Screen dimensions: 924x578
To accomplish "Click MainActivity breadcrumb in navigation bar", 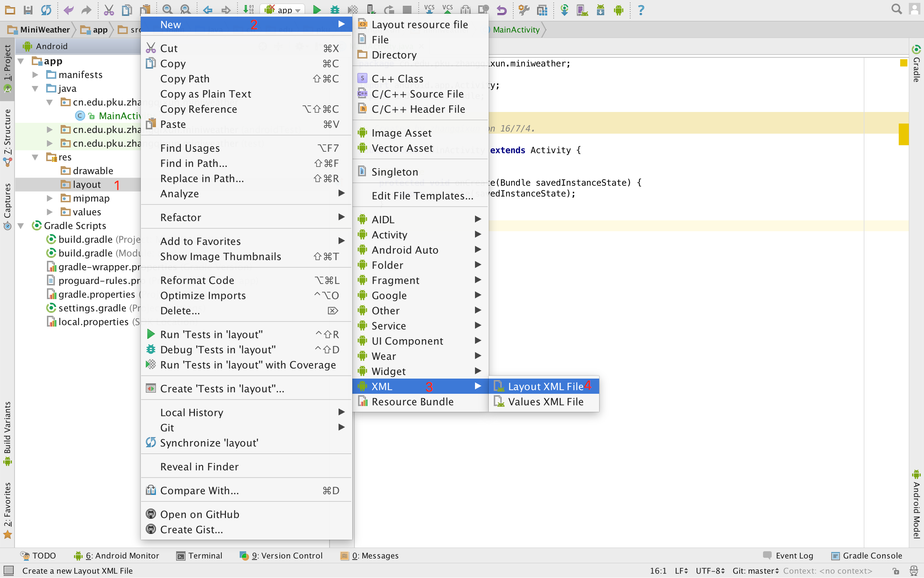I will pyautogui.click(x=516, y=30).
